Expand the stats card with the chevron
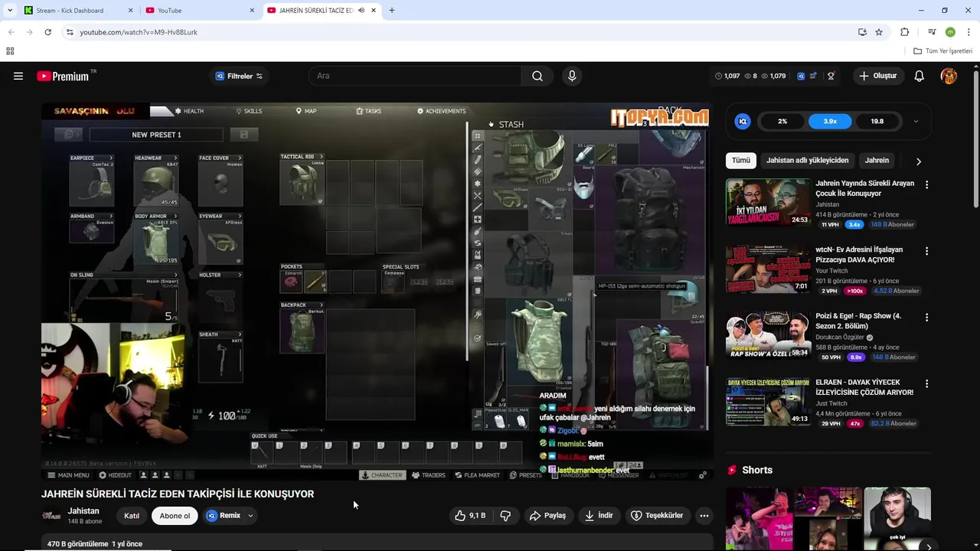This screenshot has height=551, width=980. click(x=916, y=121)
